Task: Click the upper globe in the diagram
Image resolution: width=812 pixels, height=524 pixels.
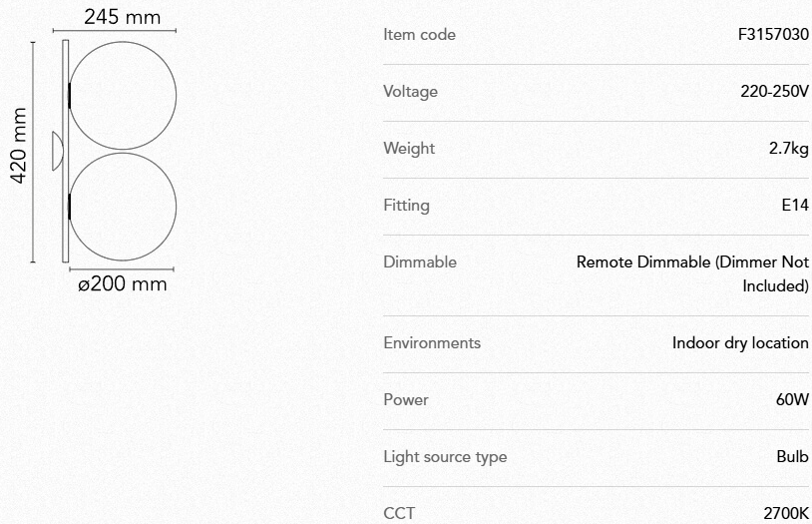Action: [x=123, y=95]
